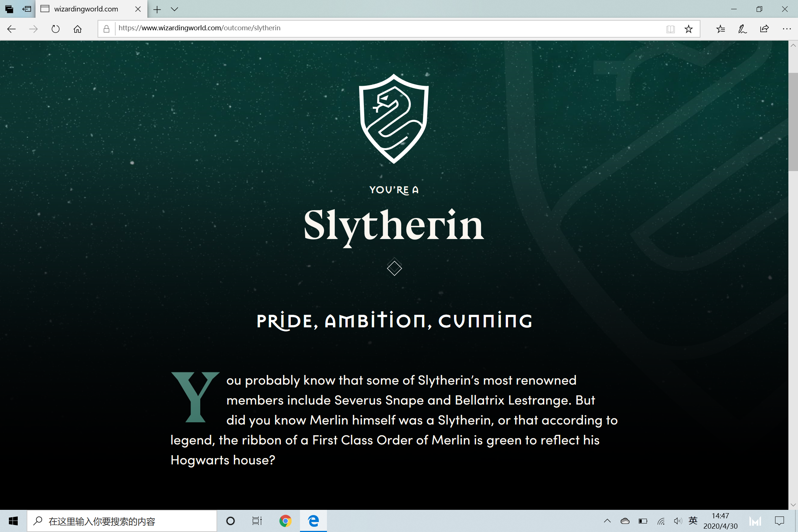The width and height of the screenshot is (798, 532).
Task: Close the wizardingworld.com tab
Action: tap(138, 9)
